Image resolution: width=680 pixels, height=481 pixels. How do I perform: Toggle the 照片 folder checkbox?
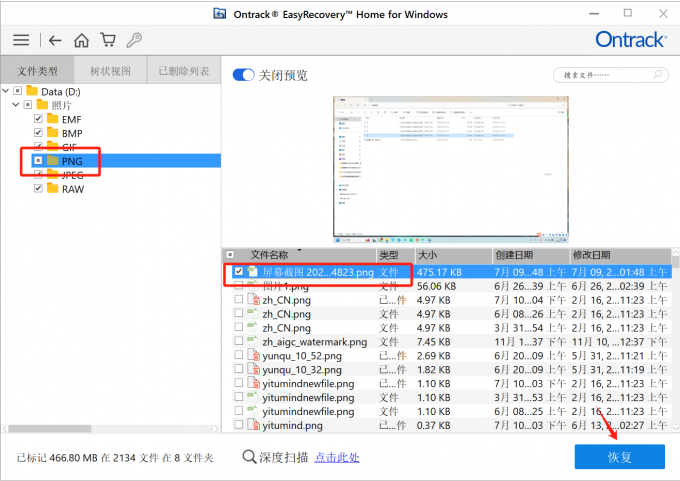click(x=28, y=105)
